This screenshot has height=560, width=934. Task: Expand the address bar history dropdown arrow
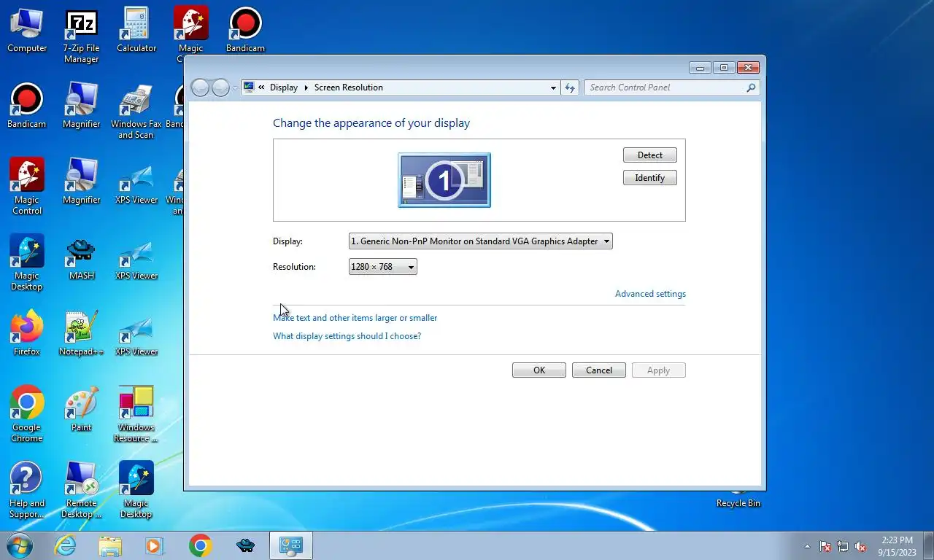[x=553, y=87]
